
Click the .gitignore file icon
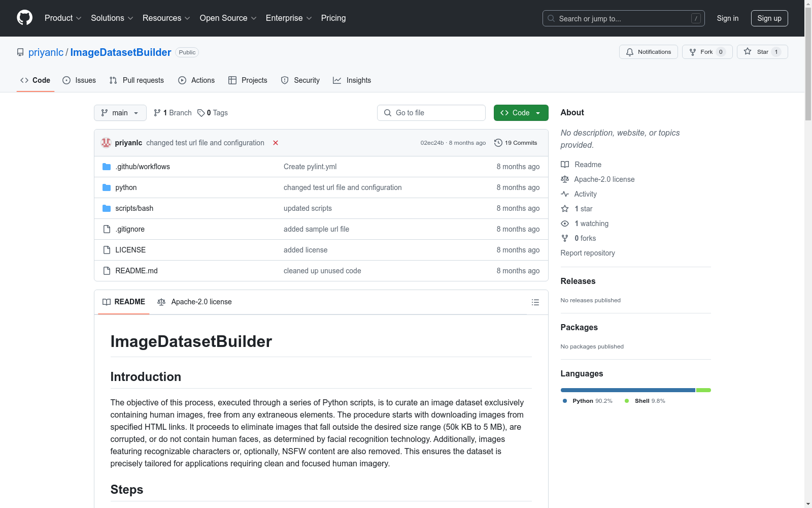tap(107, 229)
